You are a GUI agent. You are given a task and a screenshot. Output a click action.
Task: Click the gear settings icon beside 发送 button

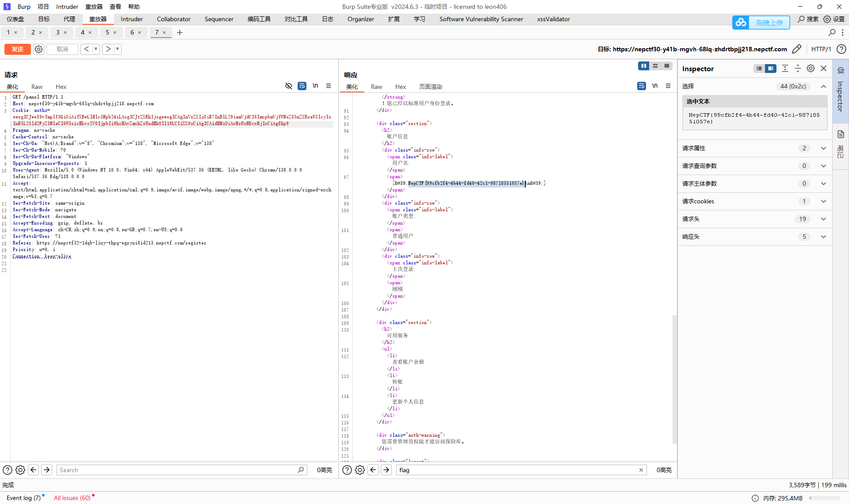tap(38, 49)
